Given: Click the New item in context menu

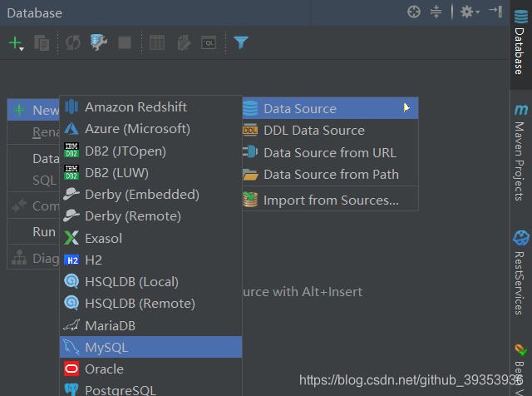Looking at the screenshot, I should (x=33, y=110).
